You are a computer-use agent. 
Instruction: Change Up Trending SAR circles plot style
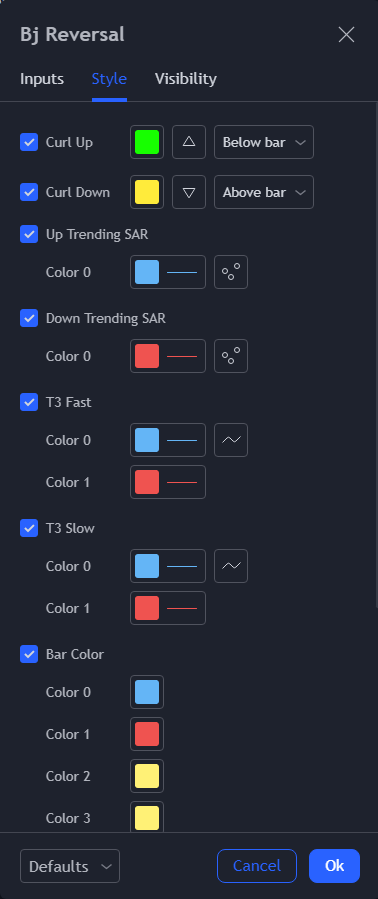pos(231,272)
